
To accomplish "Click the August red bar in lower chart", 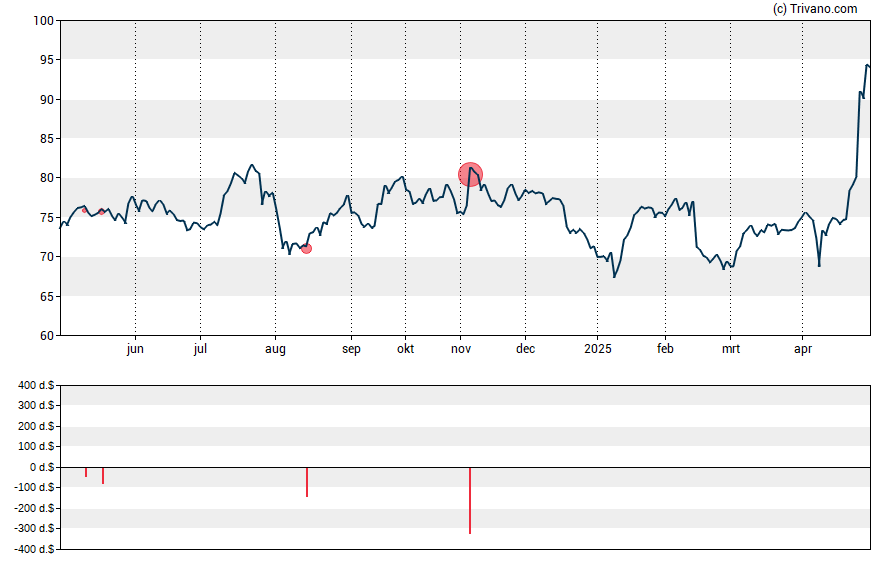I will (307, 482).
